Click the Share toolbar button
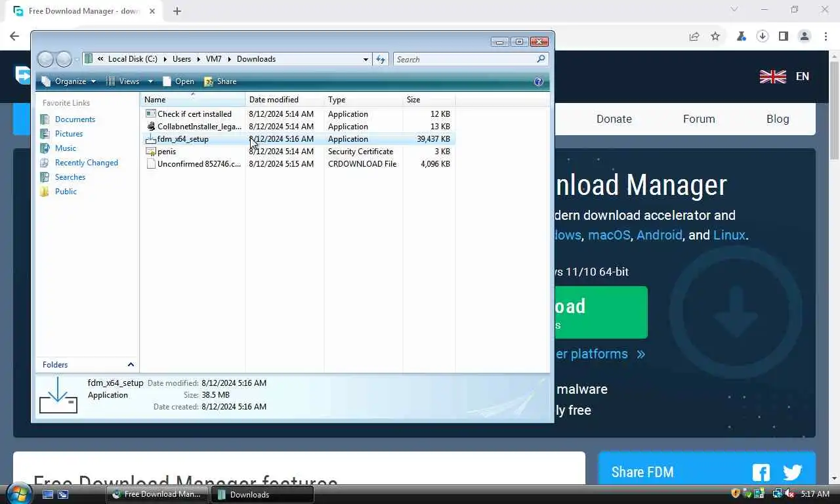The height and width of the screenshot is (504, 840). coord(220,81)
